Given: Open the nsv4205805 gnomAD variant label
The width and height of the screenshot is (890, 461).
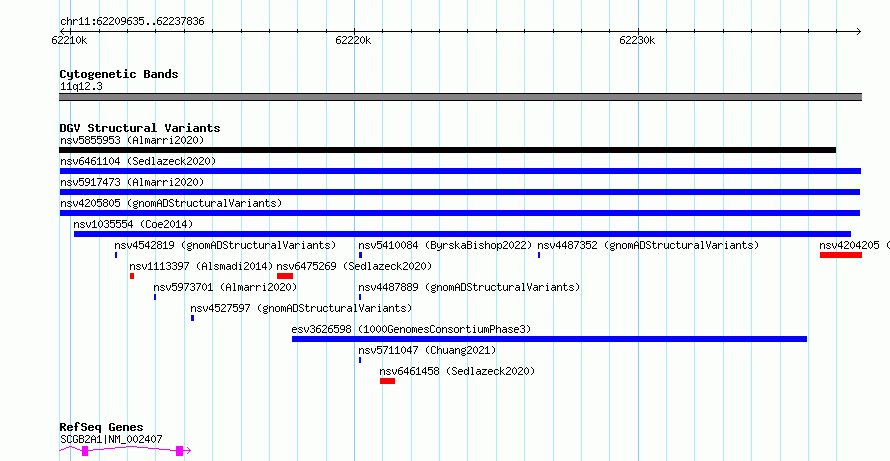Looking at the screenshot, I should [x=171, y=203].
